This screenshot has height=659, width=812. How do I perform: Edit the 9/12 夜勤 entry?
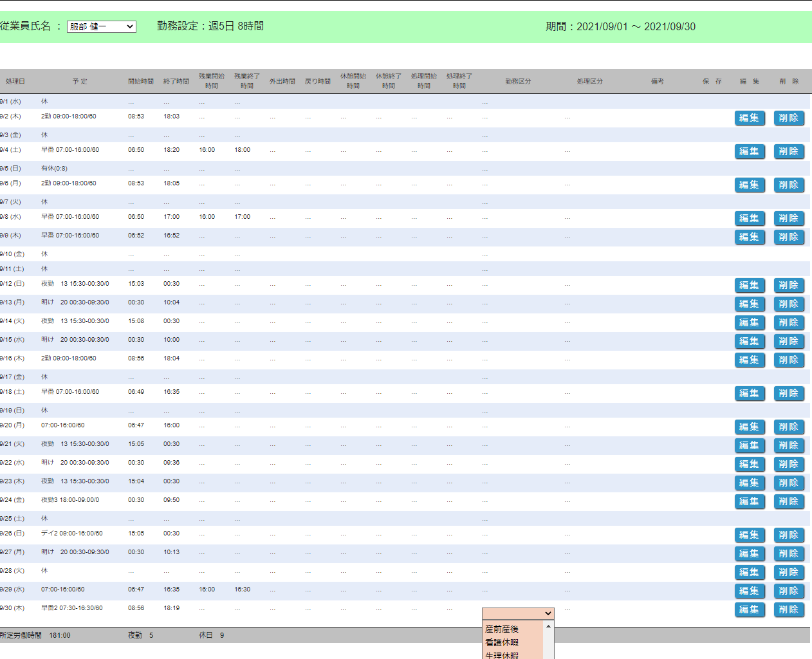click(x=750, y=285)
